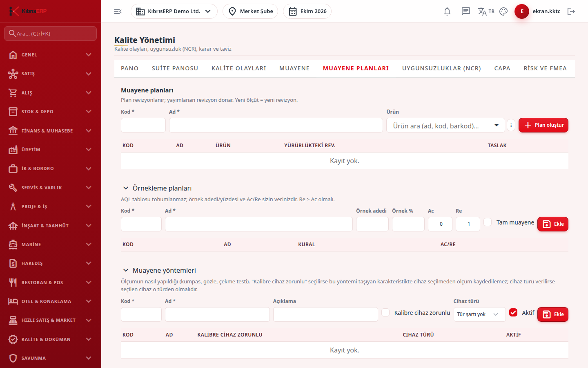Enable the Tam muayene checkbox

pyautogui.click(x=488, y=222)
